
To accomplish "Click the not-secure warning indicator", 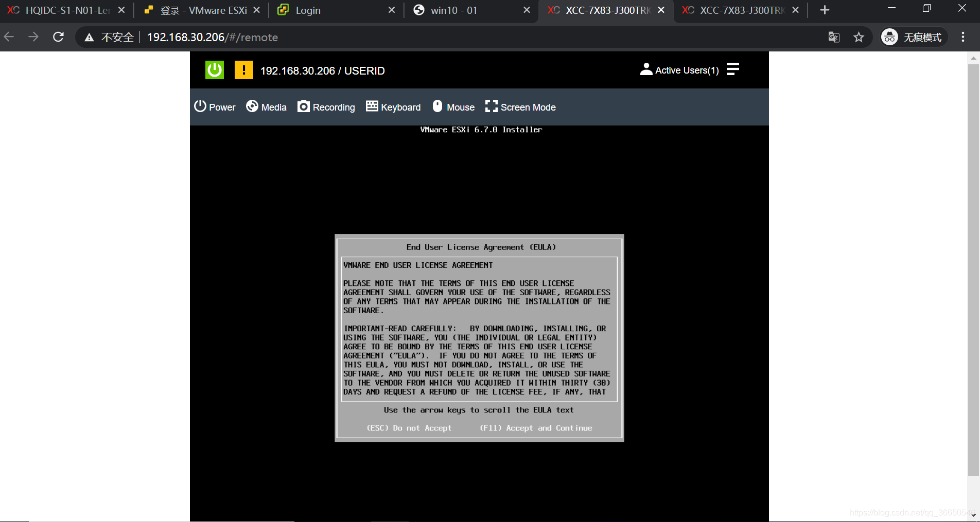I will pos(109,37).
